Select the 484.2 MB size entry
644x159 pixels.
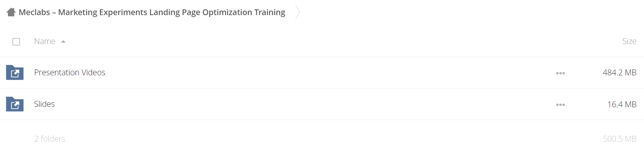tap(620, 72)
